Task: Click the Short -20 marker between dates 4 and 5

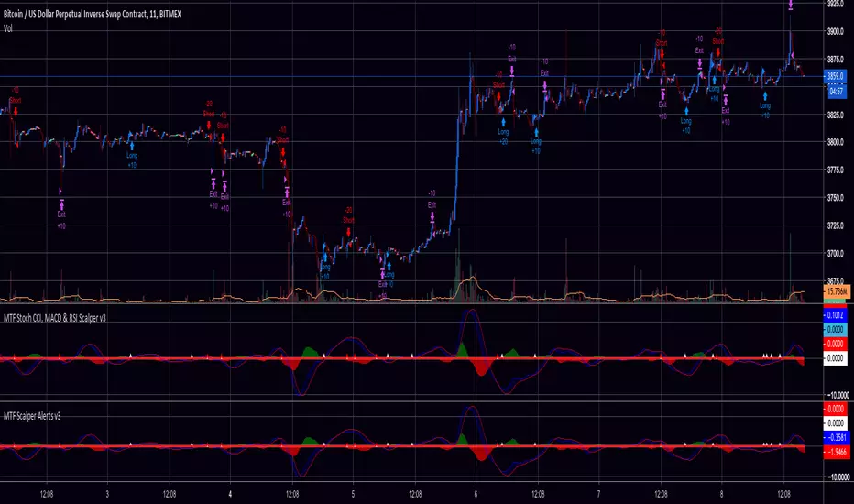Action: coord(348,223)
